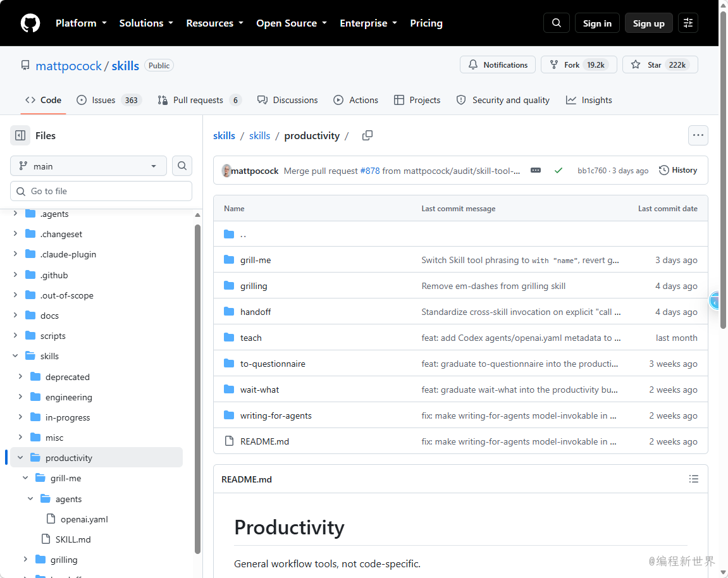The height and width of the screenshot is (578, 728).
Task: Open GitHub homepage via Octocat logo
Action: coord(30,23)
